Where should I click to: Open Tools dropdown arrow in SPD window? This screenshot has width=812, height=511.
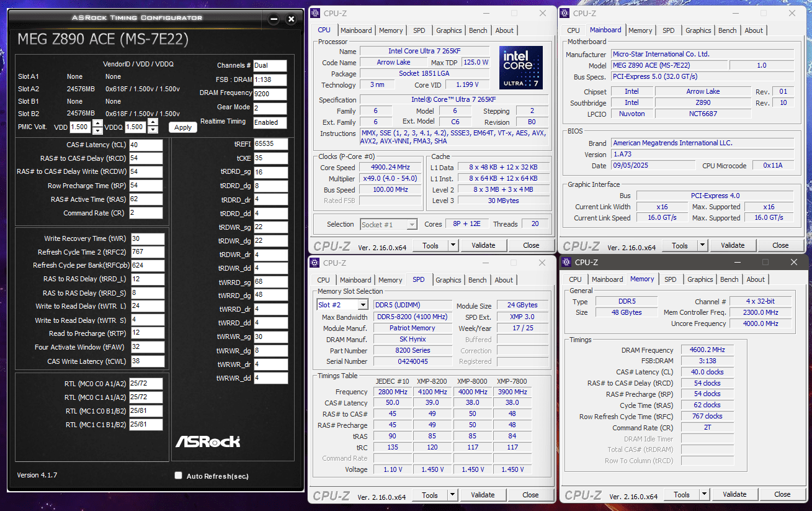click(x=452, y=495)
